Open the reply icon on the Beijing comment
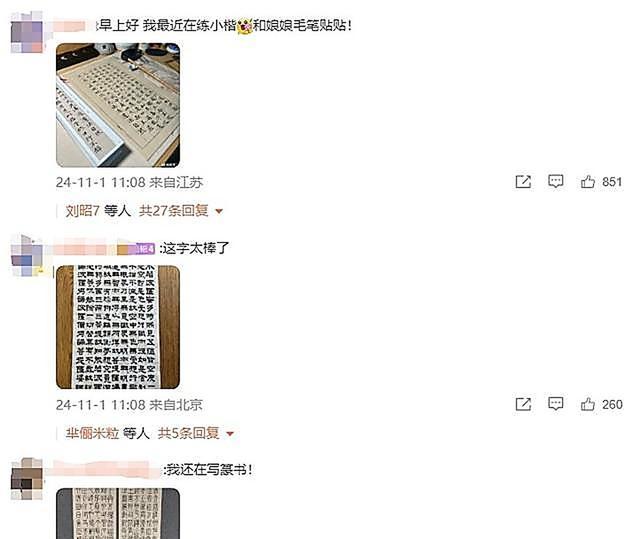640x539 pixels. click(x=556, y=404)
